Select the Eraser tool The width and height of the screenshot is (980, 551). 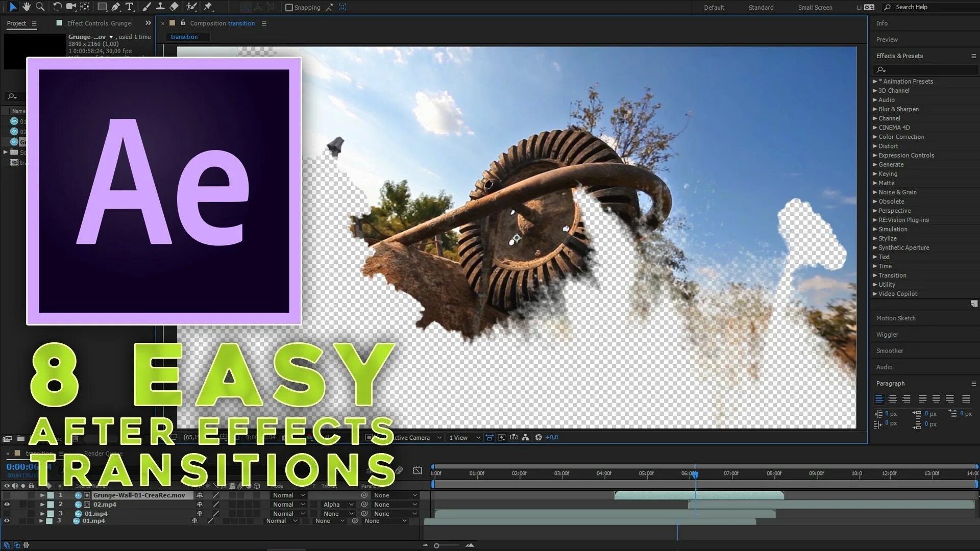click(174, 7)
